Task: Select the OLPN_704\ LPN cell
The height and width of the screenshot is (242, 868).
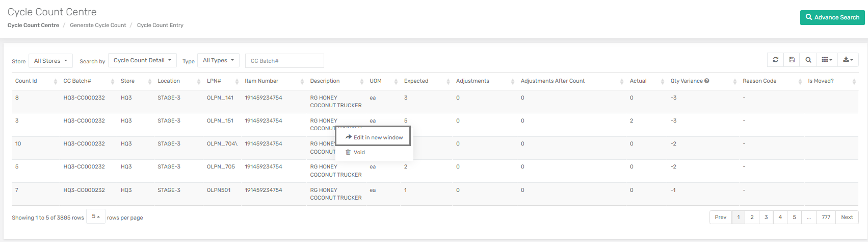Action: pyautogui.click(x=222, y=143)
